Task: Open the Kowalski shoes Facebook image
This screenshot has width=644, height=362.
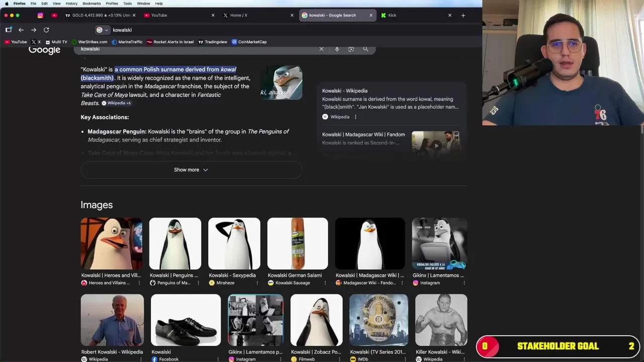Action: 186,320
